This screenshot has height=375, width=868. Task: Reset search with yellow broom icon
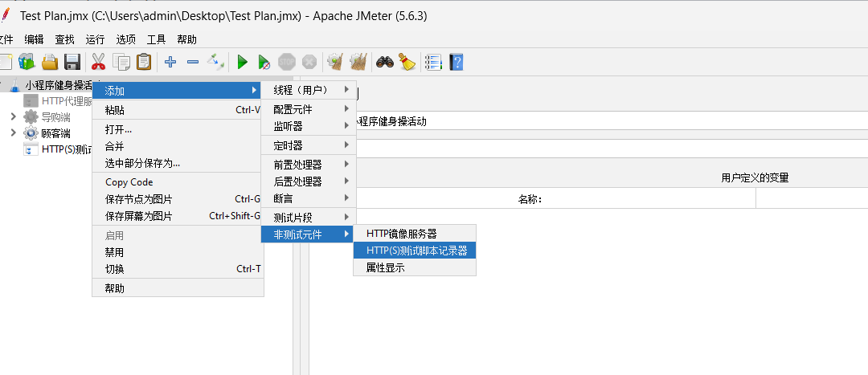point(408,62)
